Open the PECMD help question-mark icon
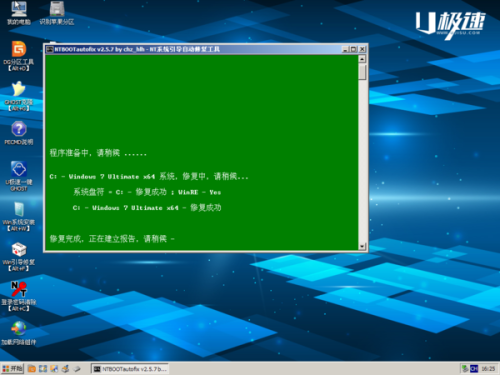 19,133
